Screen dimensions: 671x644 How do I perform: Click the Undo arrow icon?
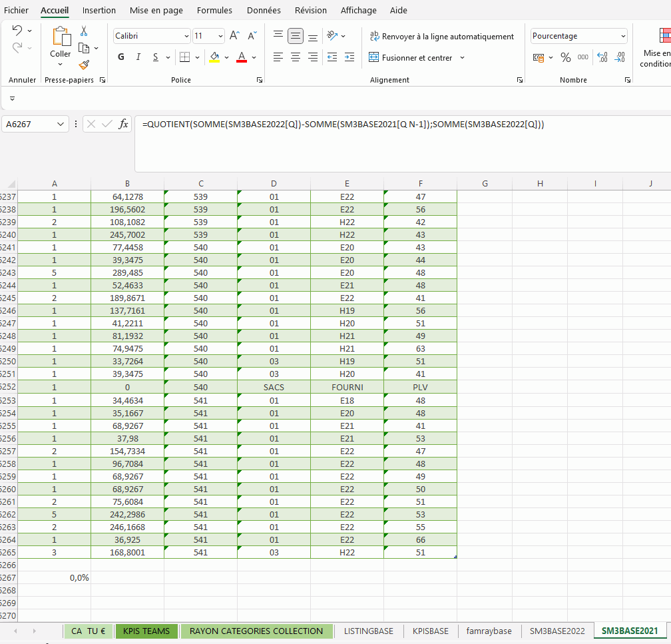(x=17, y=31)
